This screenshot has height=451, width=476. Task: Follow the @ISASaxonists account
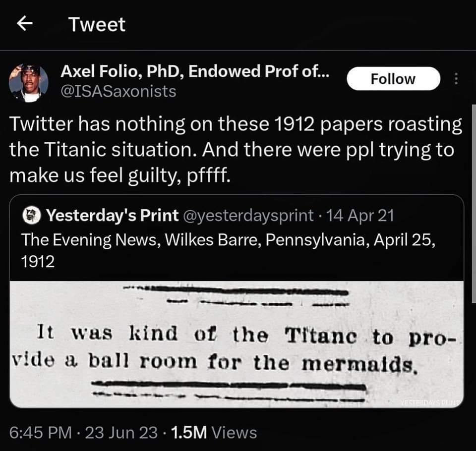[x=393, y=79]
